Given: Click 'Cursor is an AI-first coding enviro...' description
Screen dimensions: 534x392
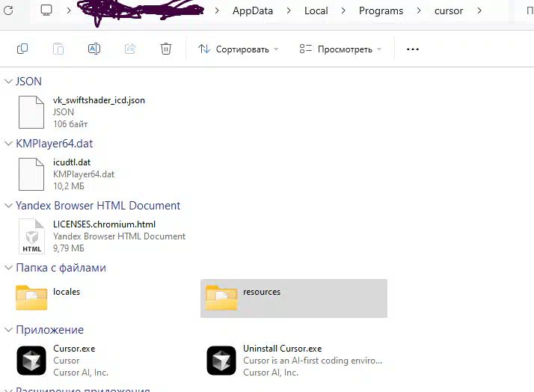Looking at the screenshot, I should pyautogui.click(x=313, y=361).
